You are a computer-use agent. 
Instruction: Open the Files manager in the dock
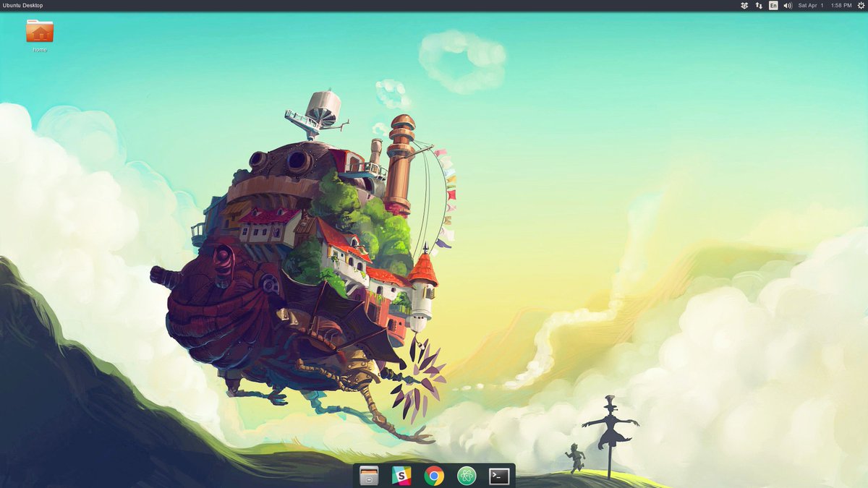pyautogui.click(x=369, y=476)
